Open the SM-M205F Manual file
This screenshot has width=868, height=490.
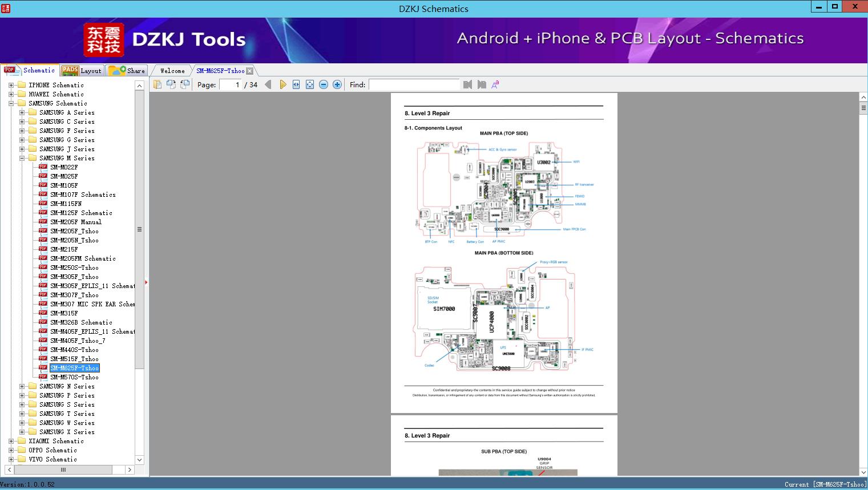tap(76, 222)
